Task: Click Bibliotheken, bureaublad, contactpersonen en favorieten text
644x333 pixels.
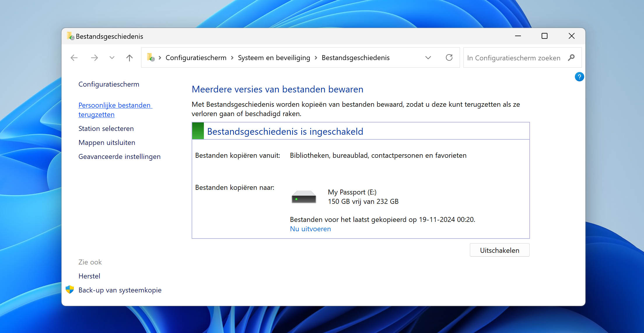Action: point(378,155)
